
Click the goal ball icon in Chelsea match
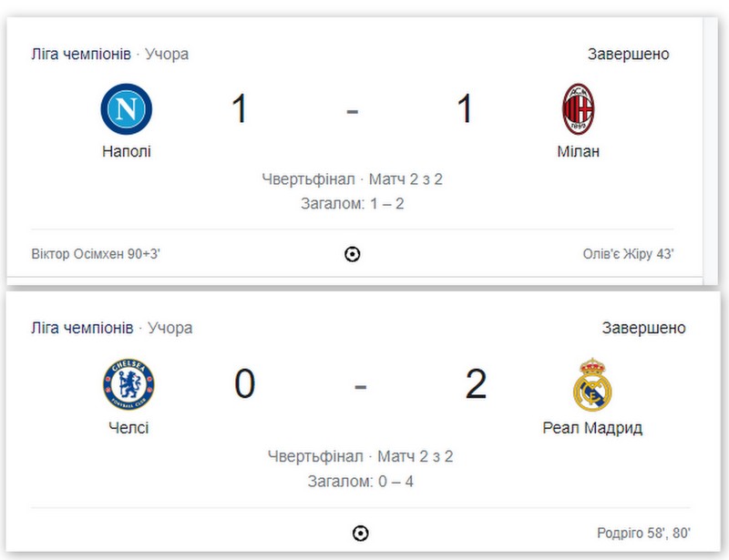pos(361,533)
